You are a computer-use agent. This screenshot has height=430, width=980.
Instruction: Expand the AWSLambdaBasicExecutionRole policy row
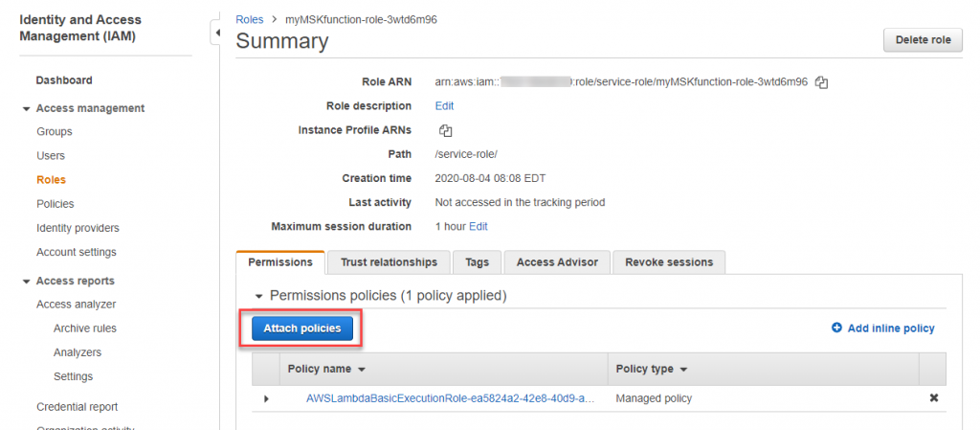point(267,398)
